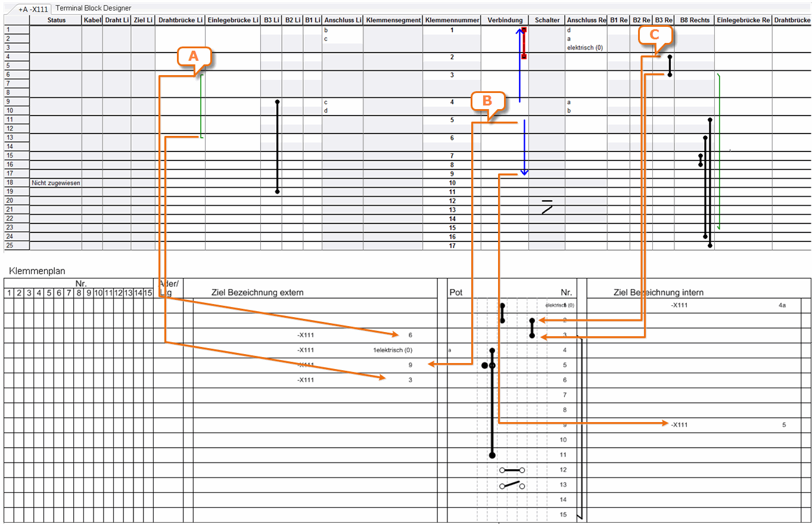
Task: Select the Einlegebrücke Li column header
Action: [233, 20]
